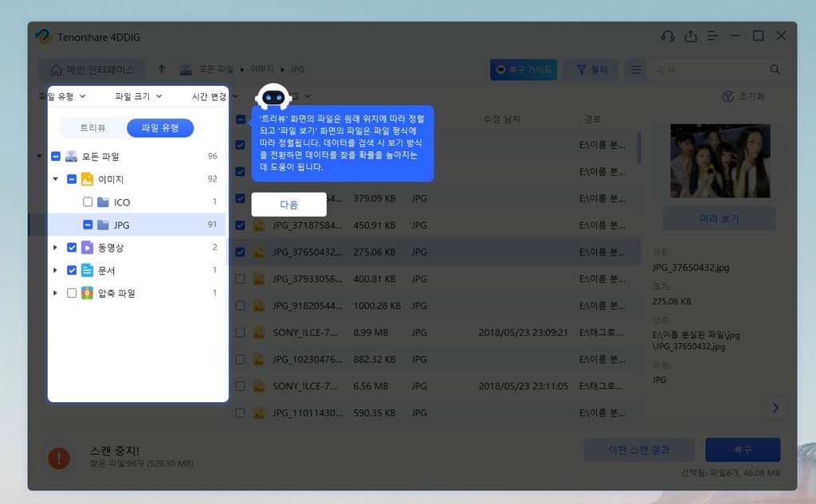Open the hamburger menu icon in title bar
This screenshot has height=504, width=816.
712,37
